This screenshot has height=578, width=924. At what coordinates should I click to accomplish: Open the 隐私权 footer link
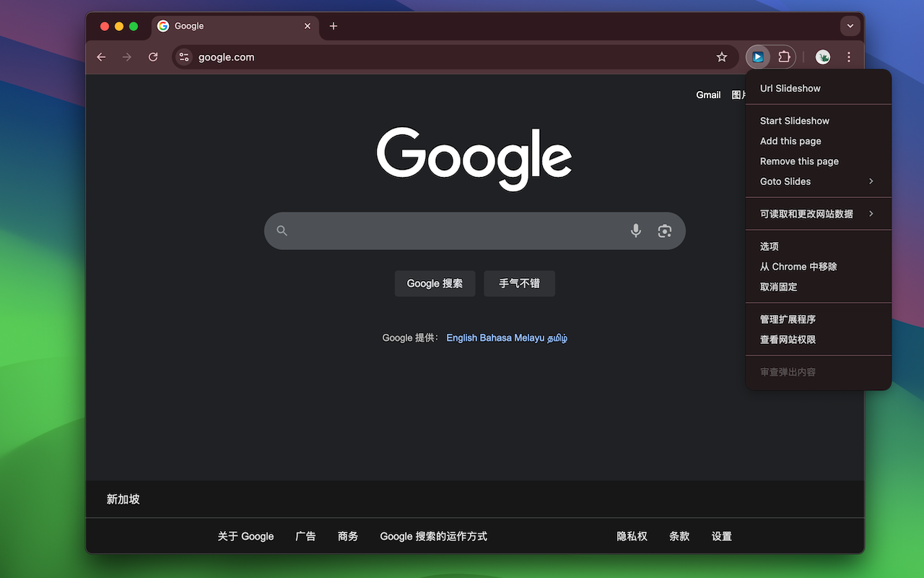coord(632,536)
